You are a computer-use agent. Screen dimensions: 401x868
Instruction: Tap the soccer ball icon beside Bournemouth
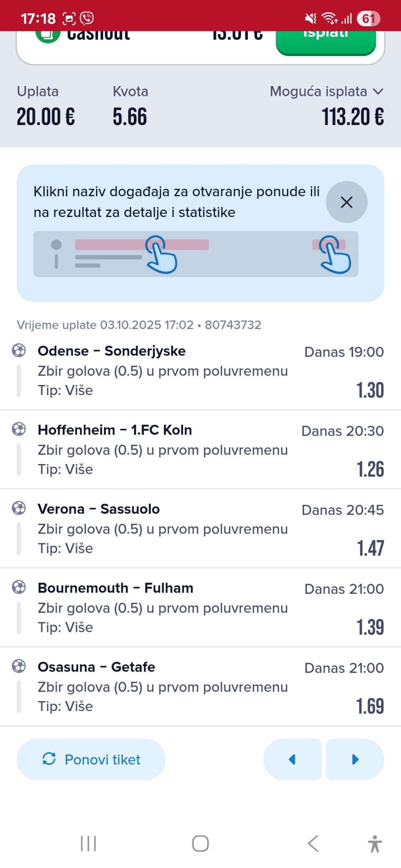coord(19,587)
